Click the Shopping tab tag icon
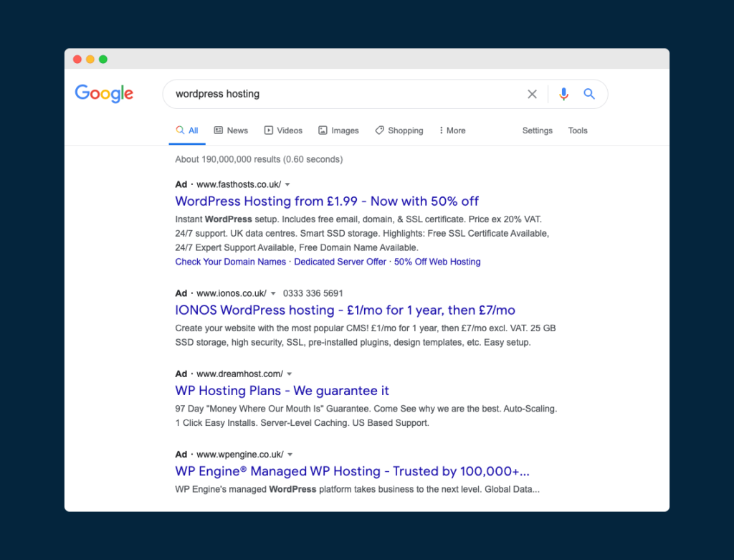734x560 pixels. [379, 130]
